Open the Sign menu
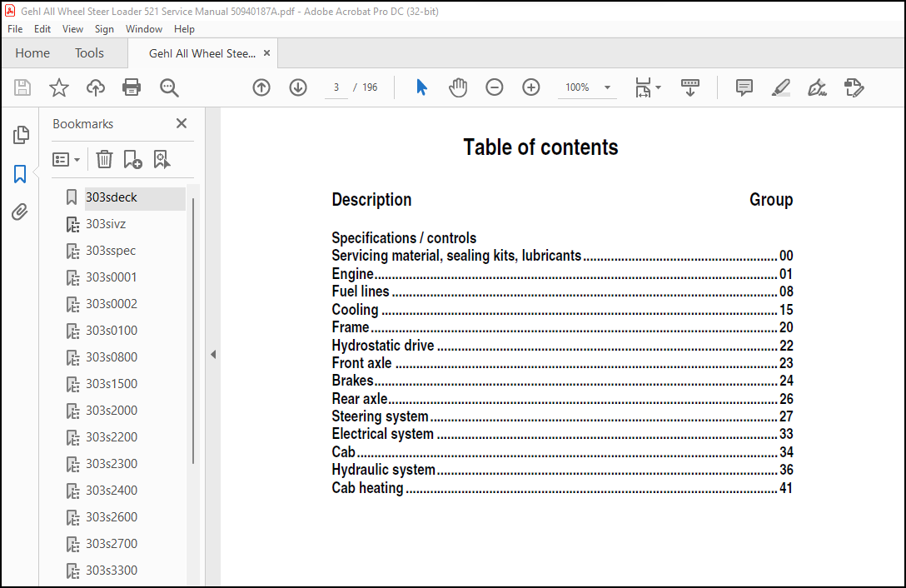Viewport: 906px width, 588px height. click(104, 29)
